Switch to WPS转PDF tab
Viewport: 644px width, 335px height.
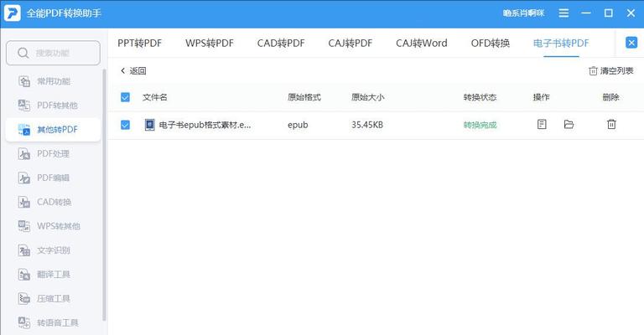point(210,43)
